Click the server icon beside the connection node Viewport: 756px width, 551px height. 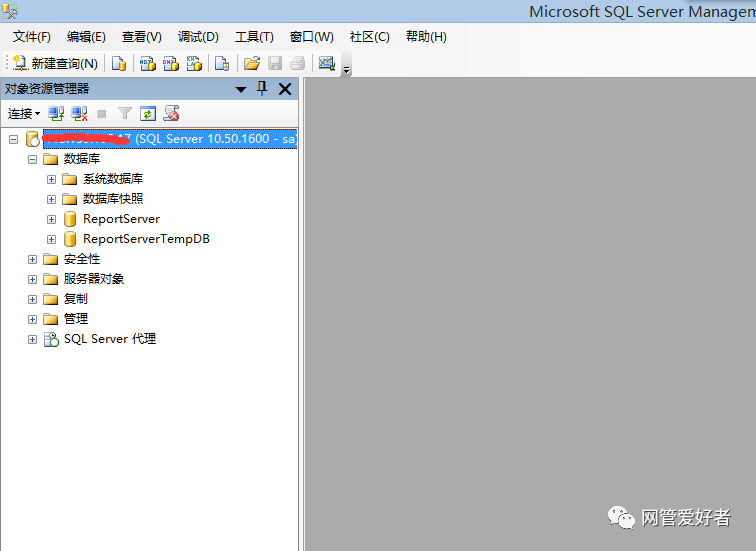pos(32,139)
